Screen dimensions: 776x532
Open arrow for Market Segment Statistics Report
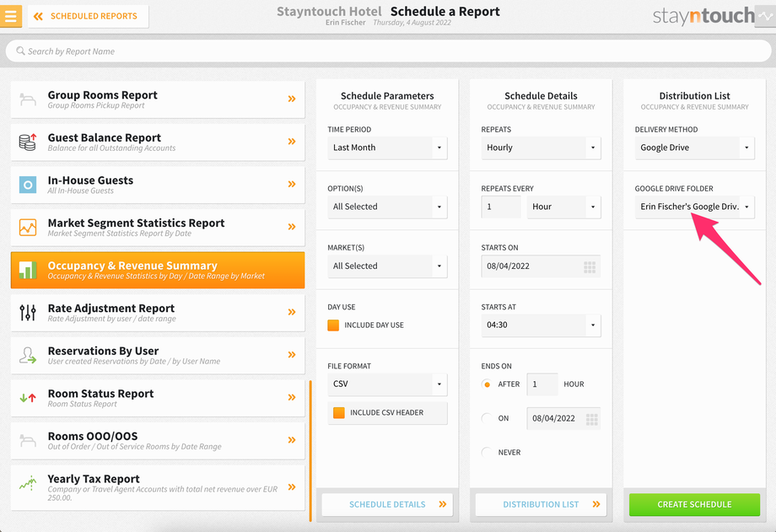click(x=292, y=227)
